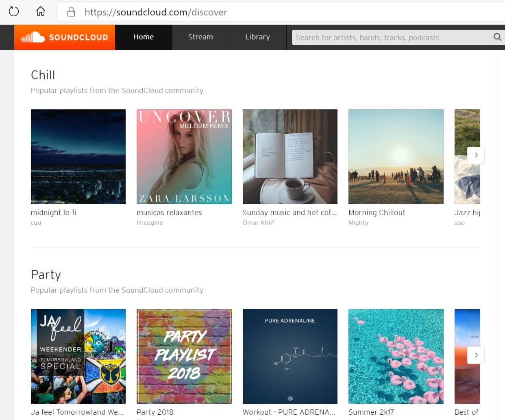Show next Party playlists with the arrow

coord(476,355)
